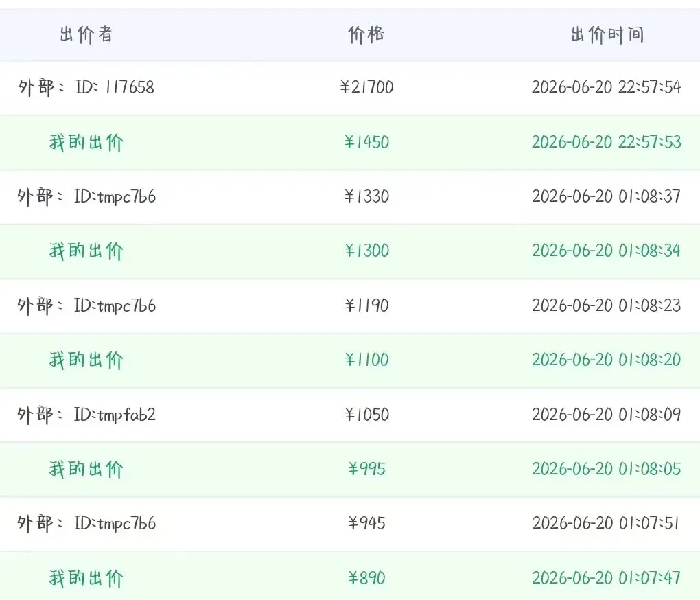
Task: Click the 出价时间 column header
Action: point(607,35)
